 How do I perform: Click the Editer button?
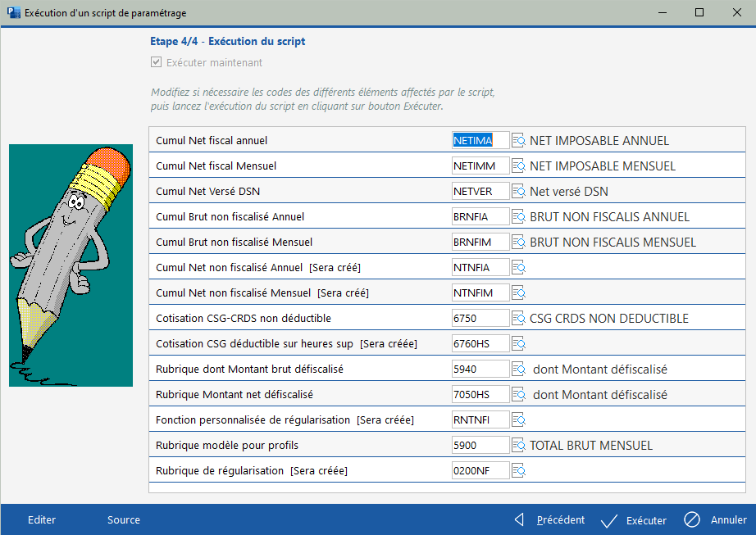(x=42, y=520)
